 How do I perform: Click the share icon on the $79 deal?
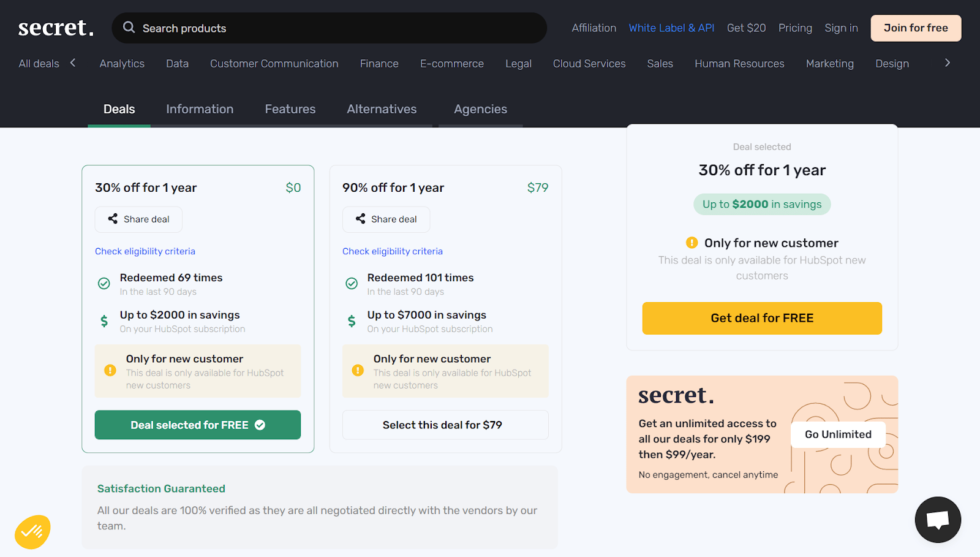[360, 219]
